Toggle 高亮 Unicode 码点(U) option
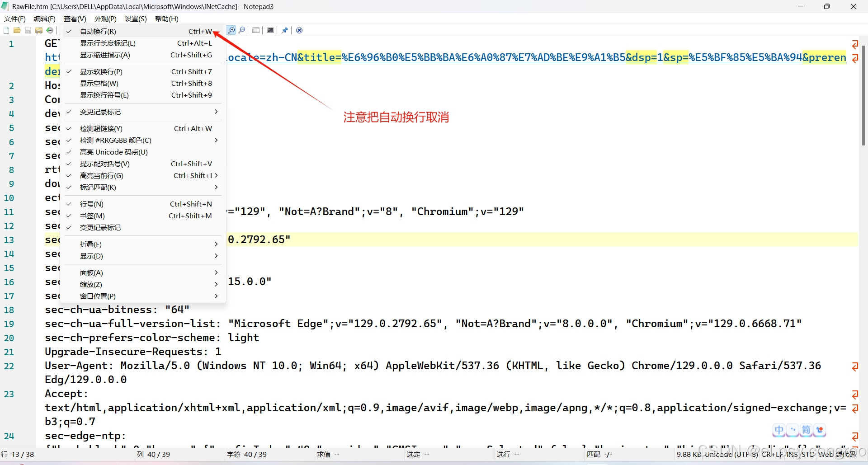Screen dimensions: 868x465 pyautogui.click(x=143, y=152)
